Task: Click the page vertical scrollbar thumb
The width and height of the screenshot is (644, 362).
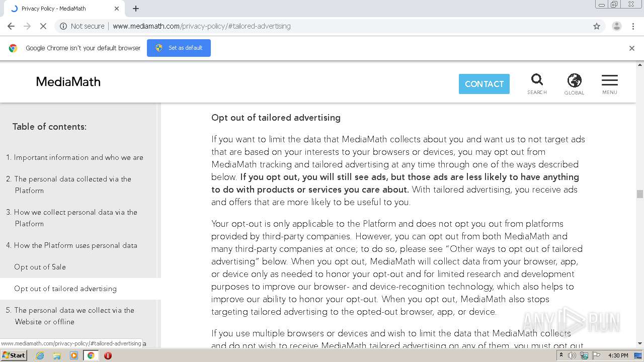Action: 640,194
